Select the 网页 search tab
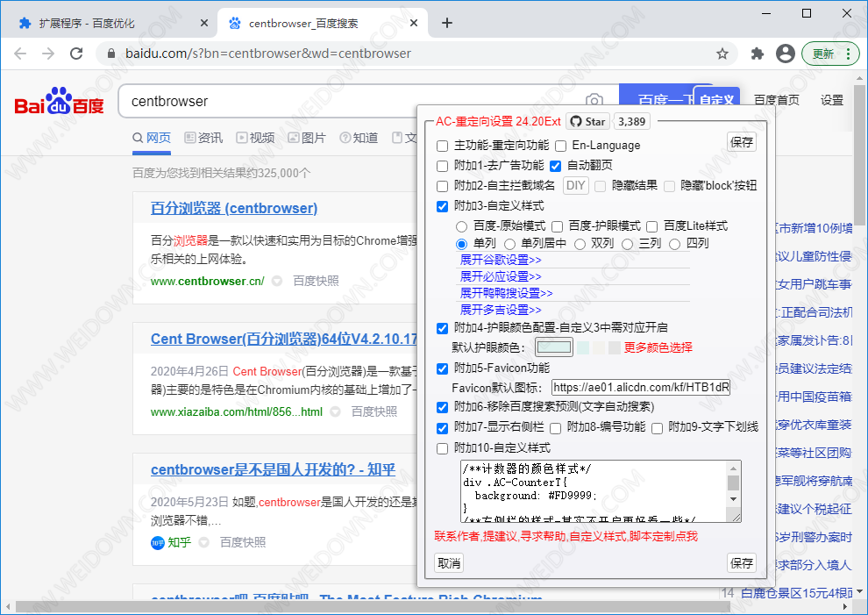This screenshot has height=615, width=868. point(152,138)
